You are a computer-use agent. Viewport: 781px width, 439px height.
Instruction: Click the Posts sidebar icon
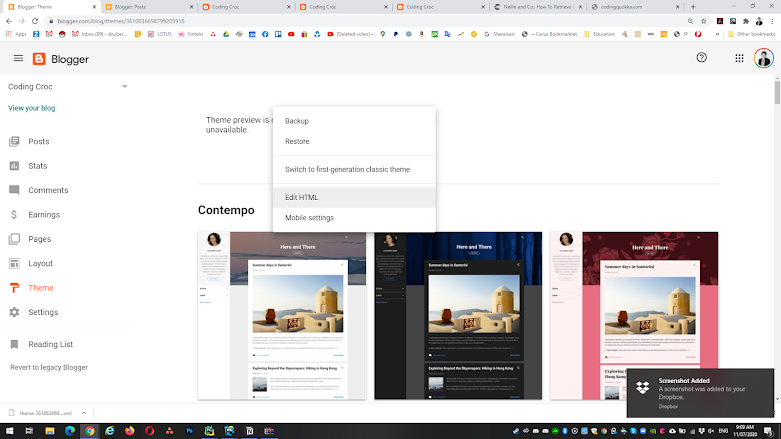(14, 142)
